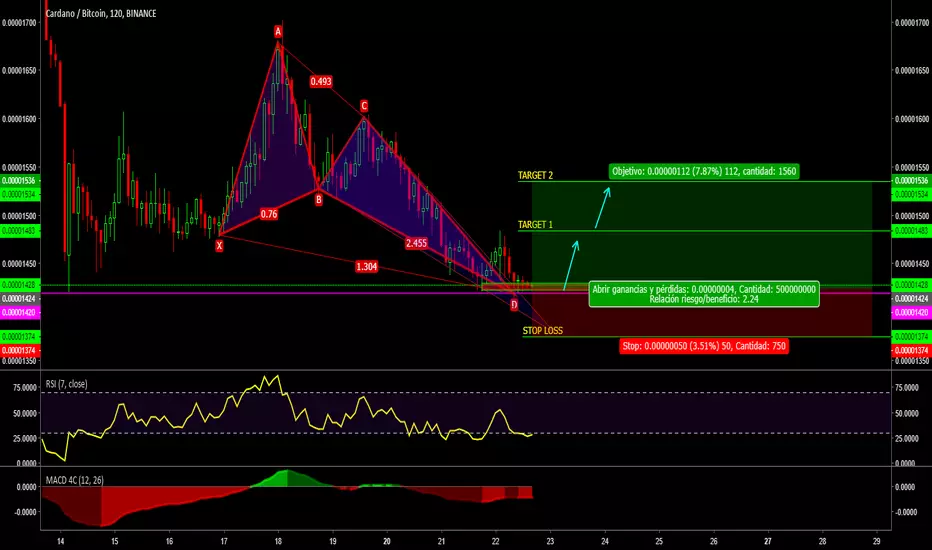
Task: Select the pattern point C label
Action: tap(364, 106)
